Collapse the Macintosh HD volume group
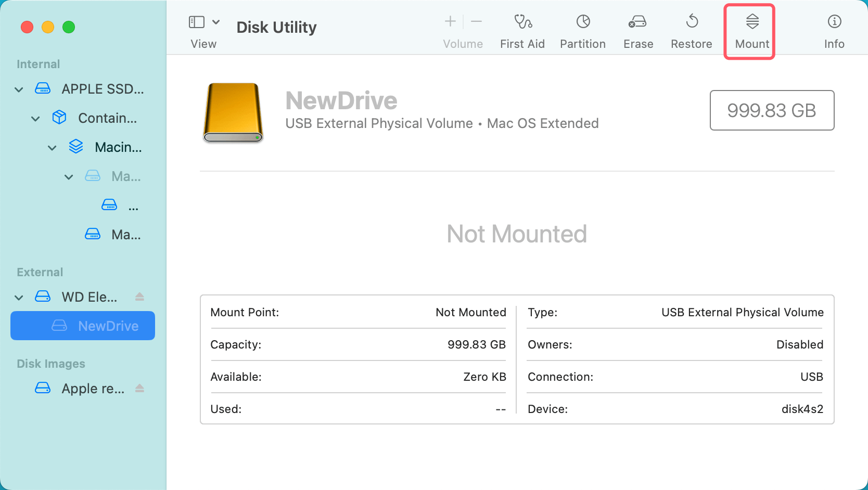 pyautogui.click(x=52, y=147)
